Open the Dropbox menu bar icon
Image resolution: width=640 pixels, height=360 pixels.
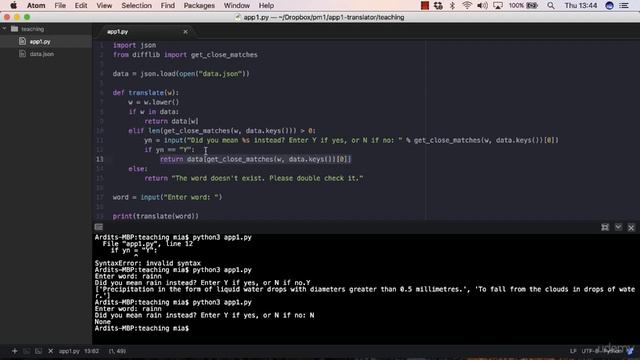pyautogui.click(x=438, y=6)
